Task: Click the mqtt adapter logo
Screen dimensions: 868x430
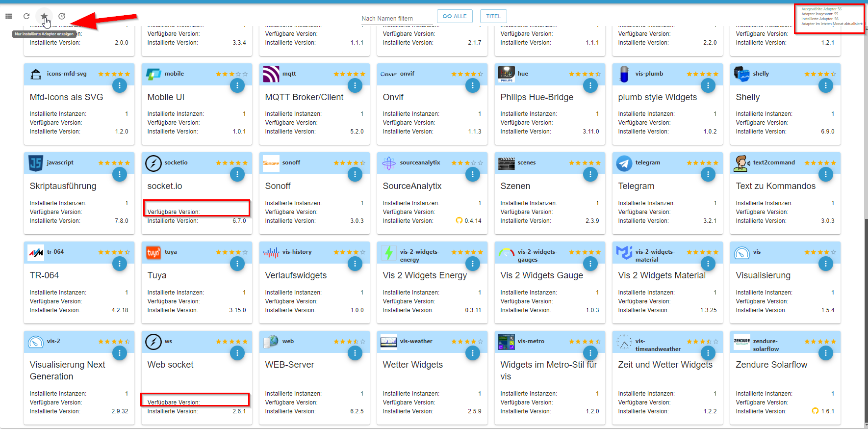Action: tap(271, 75)
